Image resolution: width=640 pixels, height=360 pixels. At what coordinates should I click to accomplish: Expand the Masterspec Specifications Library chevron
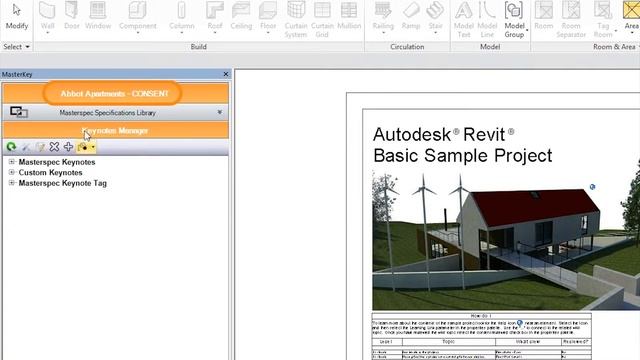[220, 112]
